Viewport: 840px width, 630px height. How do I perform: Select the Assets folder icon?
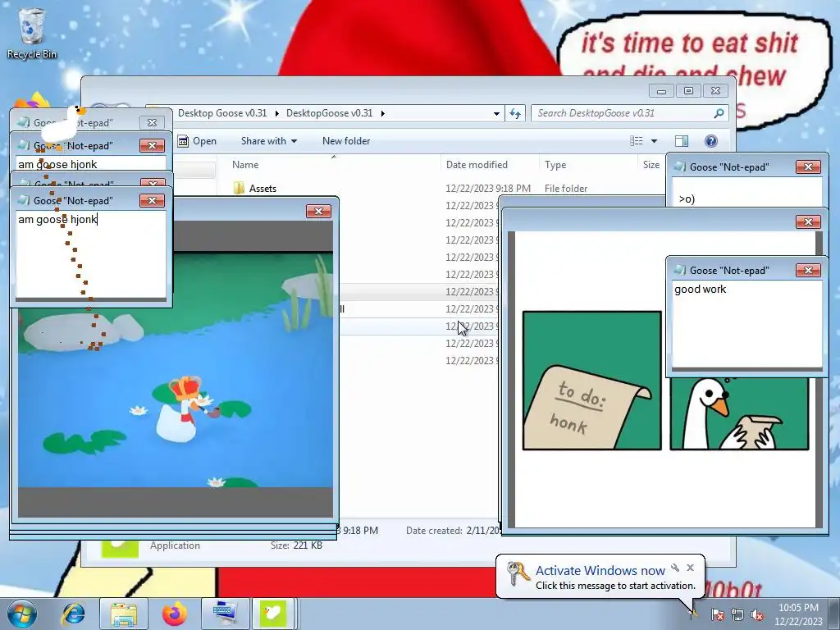239,188
